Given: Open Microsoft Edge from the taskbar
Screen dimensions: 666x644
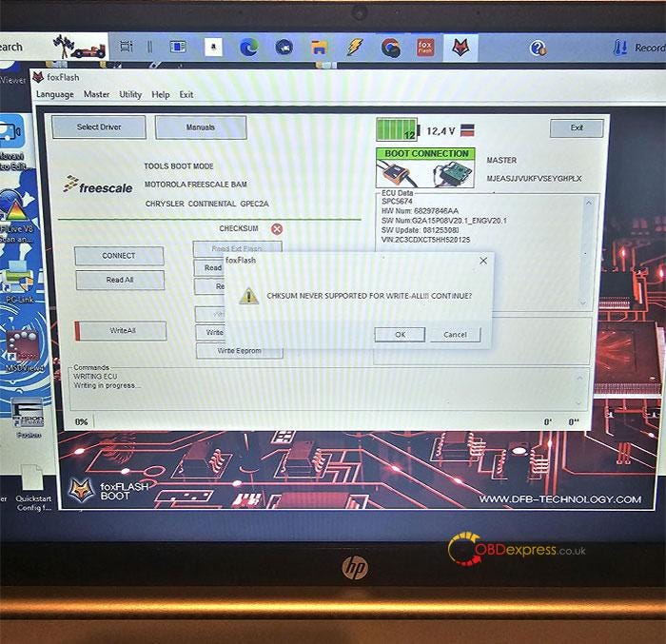Looking at the screenshot, I should point(249,48).
